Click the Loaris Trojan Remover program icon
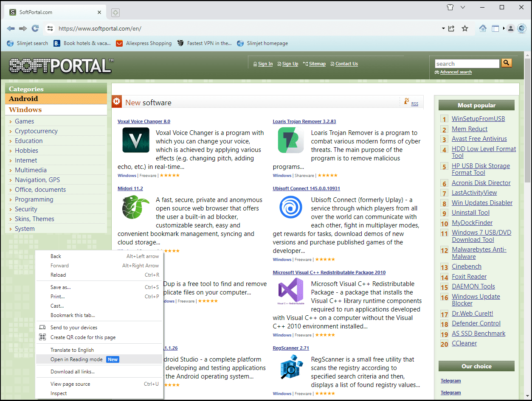This screenshot has height=401, width=532. (291, 140)
